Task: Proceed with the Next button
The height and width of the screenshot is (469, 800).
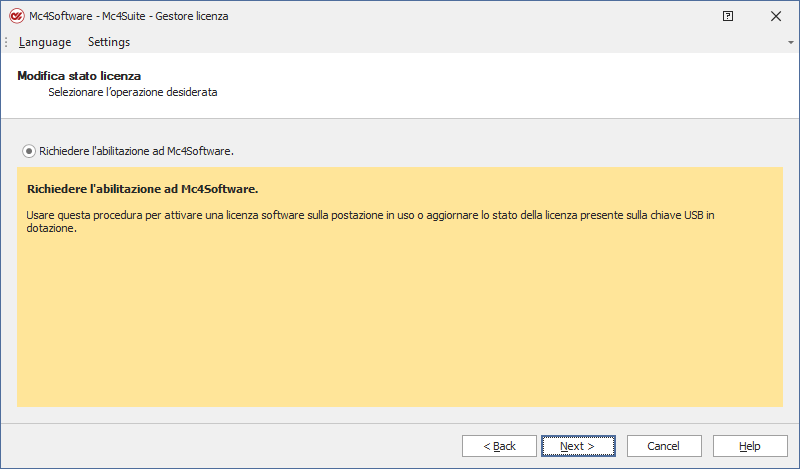Action: pyautogui.click(x=577, y=446)
